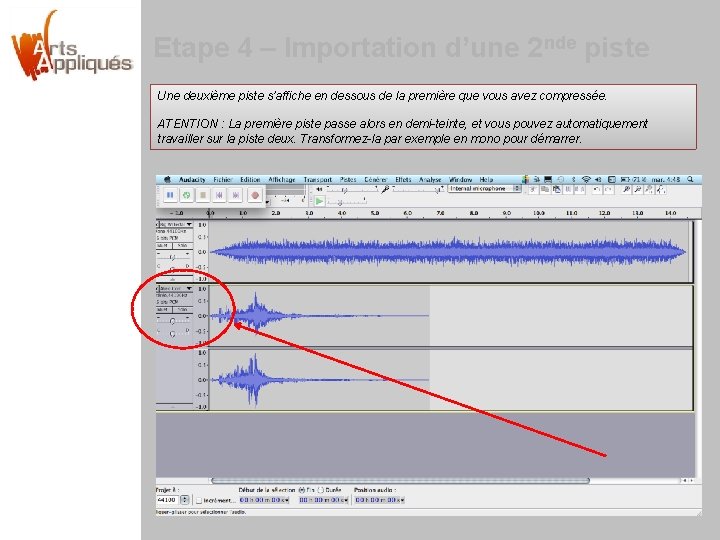Open the project rate 44100 dropdown

coord(185,500)
